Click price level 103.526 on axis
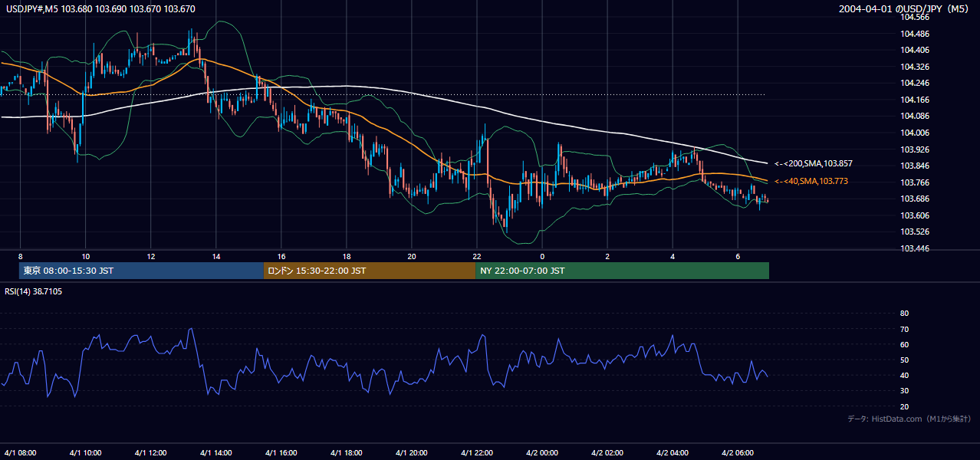Image resolution: width=980 pixels, height=460 pixels. 914,232
